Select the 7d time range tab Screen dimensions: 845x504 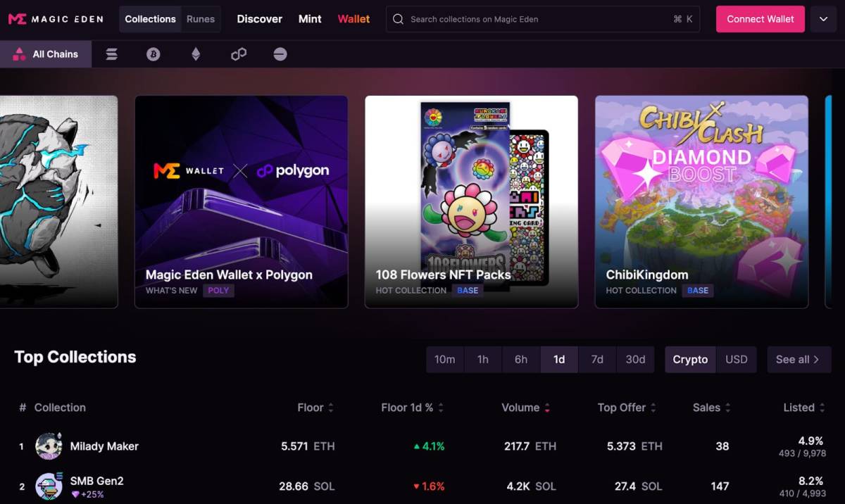pos(597,359)
